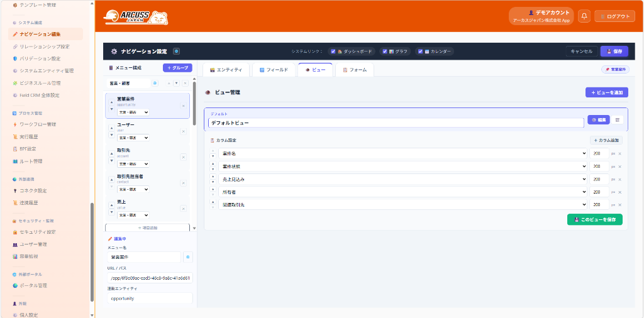Open コネクタ設定 in sidebar
The width and height of the screenshot is (644, 318).
point(33,190)
